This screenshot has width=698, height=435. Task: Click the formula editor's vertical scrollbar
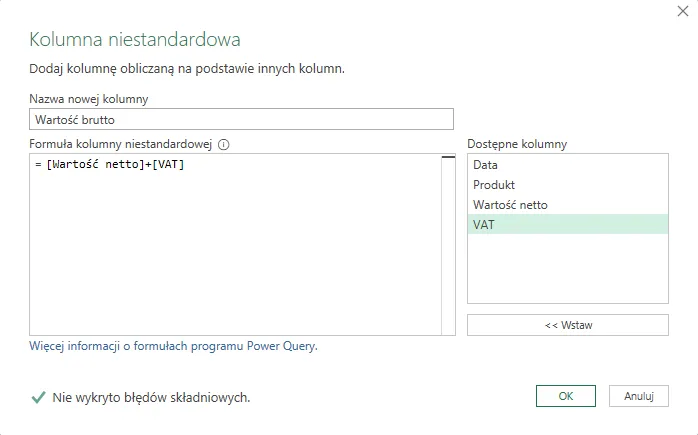448,245
